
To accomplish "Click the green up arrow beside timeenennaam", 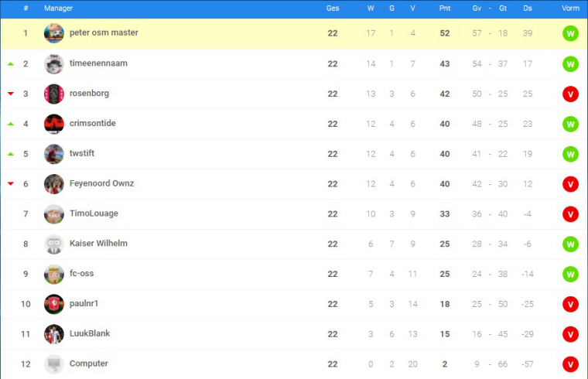I will click(x=11, y=64).
